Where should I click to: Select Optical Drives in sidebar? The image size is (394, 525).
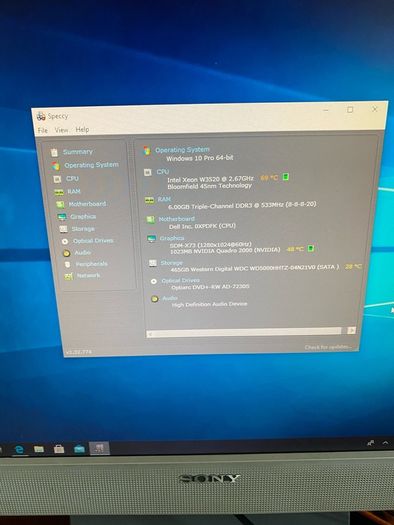pyautogui.click(x=88, y=241)
